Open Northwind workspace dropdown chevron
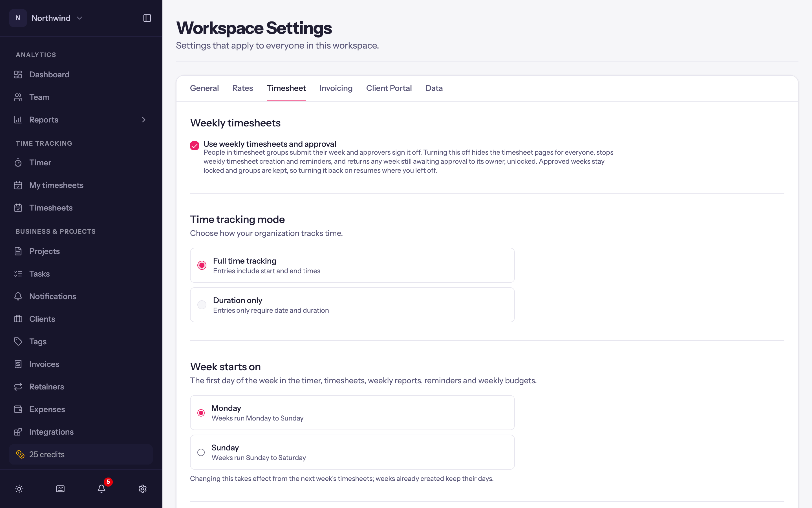The image size is (812, 508). point(80,18)
